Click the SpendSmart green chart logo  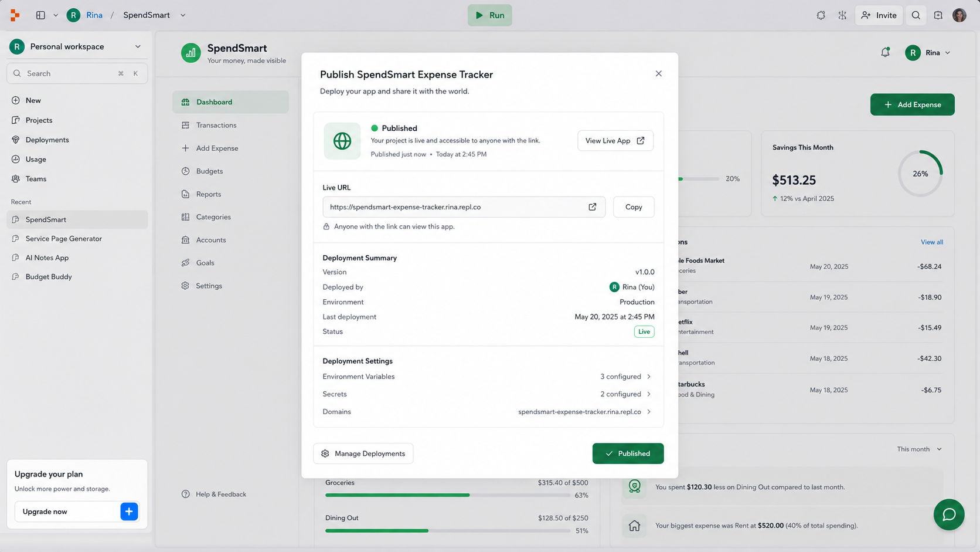point(190,53)
